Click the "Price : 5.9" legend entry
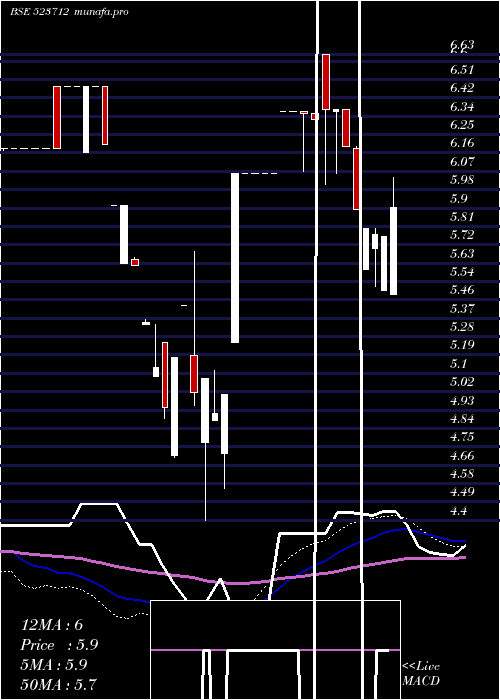Screen dimensions: 500x700 59,645
